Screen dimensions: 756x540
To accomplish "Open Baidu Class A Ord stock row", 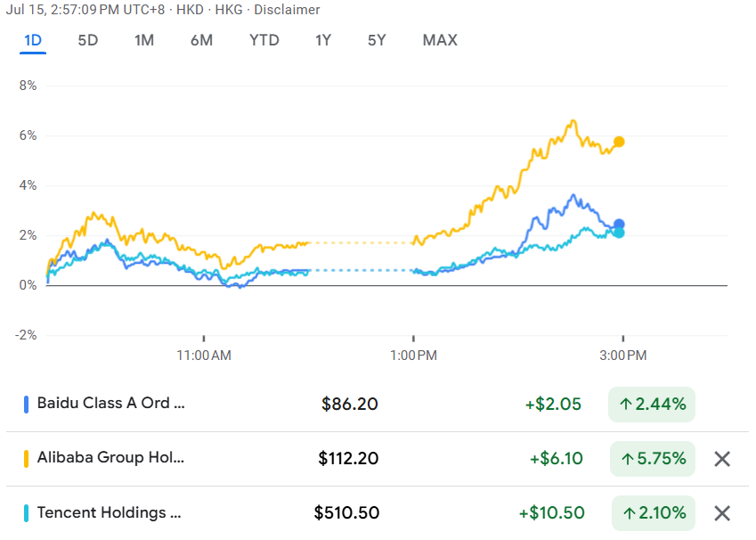I will tap(377, 404).
